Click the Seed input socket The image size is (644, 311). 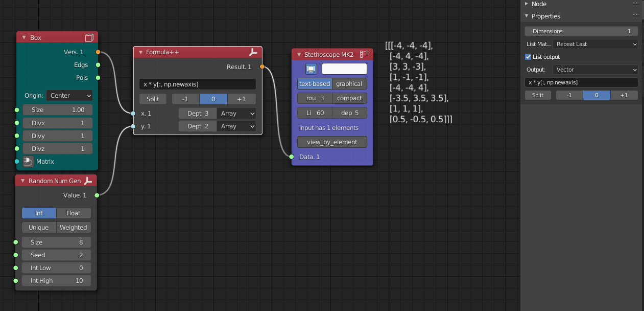(16, 255)
